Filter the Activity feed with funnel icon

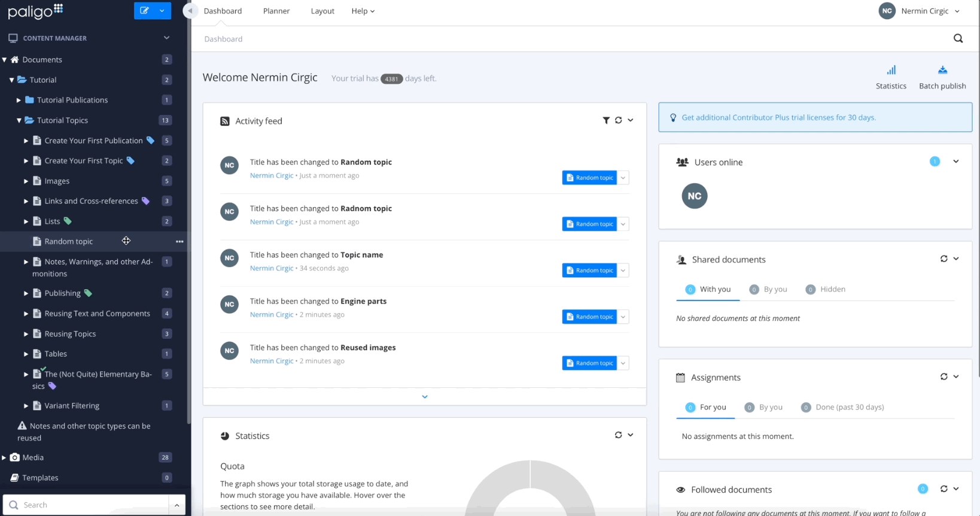tap(606, 120)
